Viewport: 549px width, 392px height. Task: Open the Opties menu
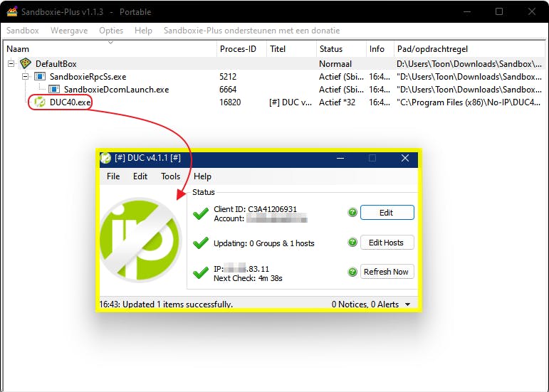(x=111, y=31)
